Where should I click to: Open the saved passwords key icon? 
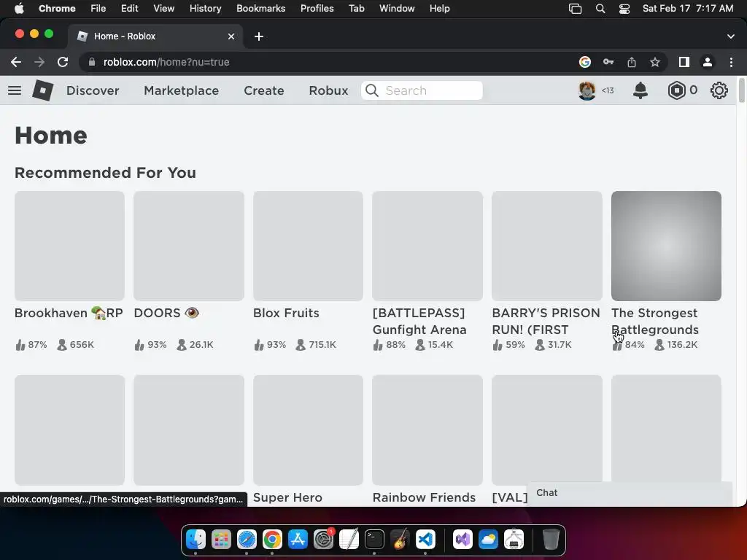coord(608,62)
